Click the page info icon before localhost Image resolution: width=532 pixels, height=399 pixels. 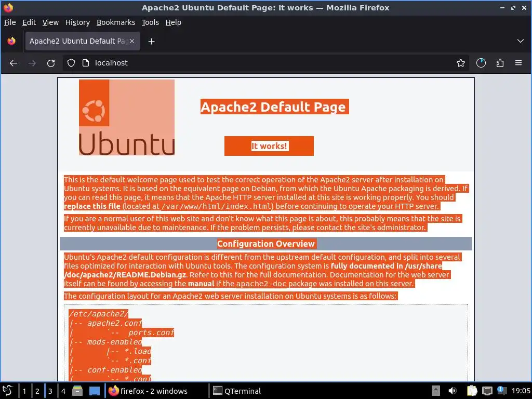point(86,63)
